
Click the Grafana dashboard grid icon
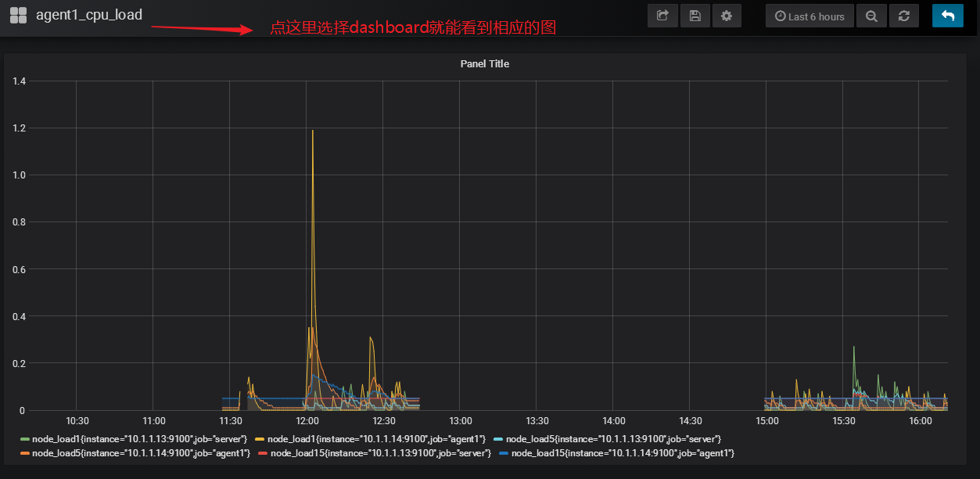click(x=18, y=15)
